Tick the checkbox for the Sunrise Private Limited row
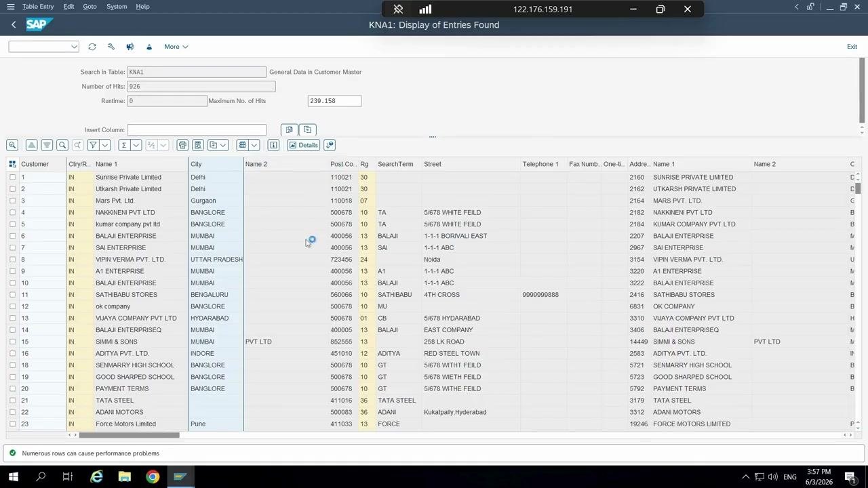 [x=12, y=178]
